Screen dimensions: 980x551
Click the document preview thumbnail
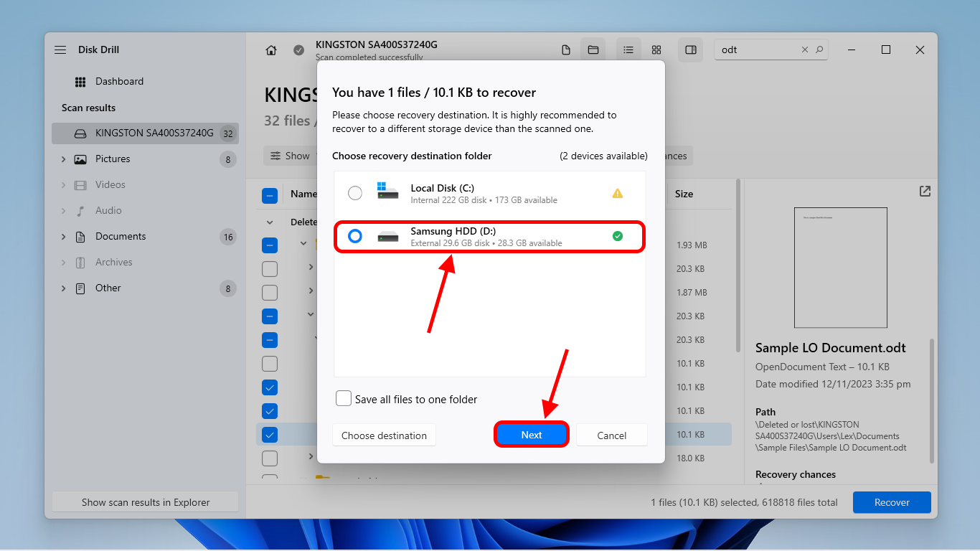pos(840,268)
